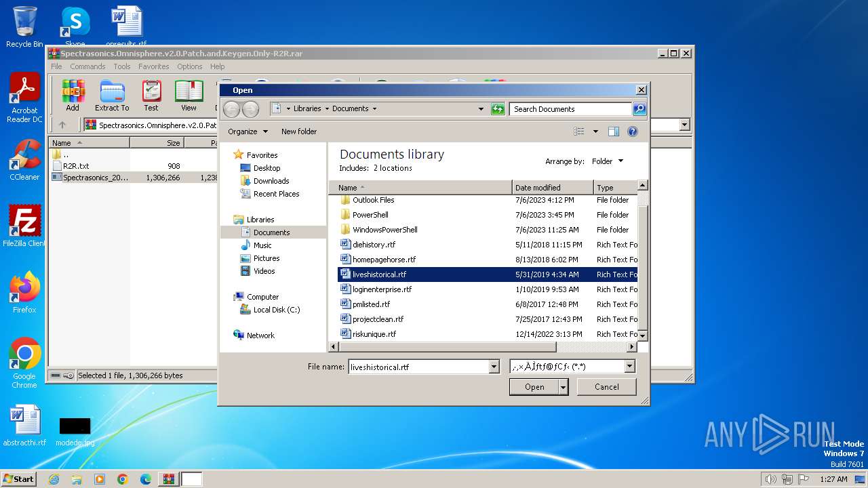
Task: Select the diehistory.rtf file
Action: click(x=374, y=245)
